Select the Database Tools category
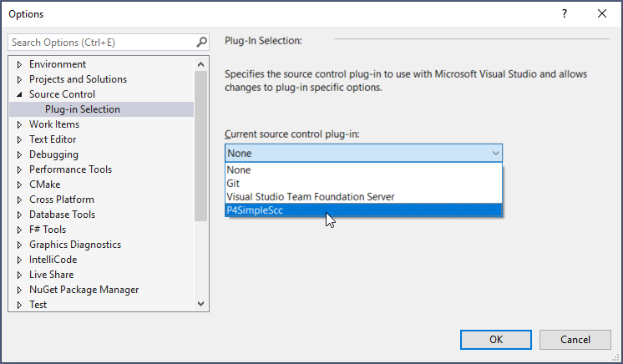Viewport: 623px width, 364px height. click(62, 215)
